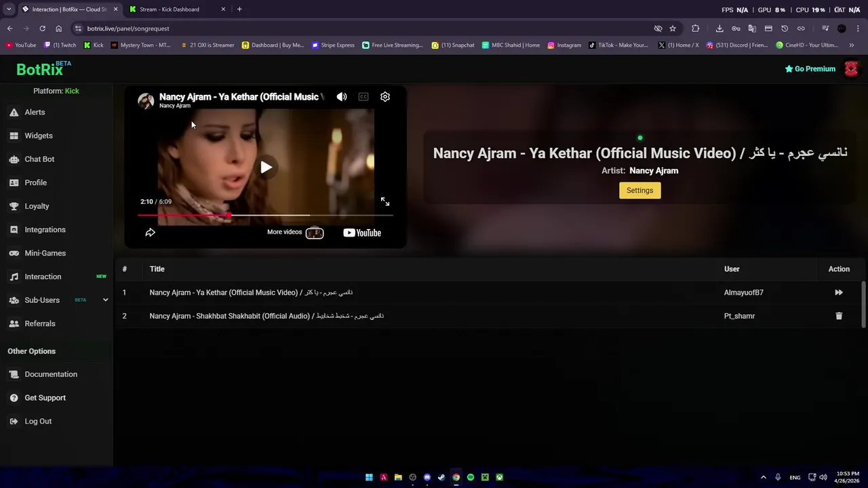
Task: Show more bookmarks chevron
Action: [852, 45]
